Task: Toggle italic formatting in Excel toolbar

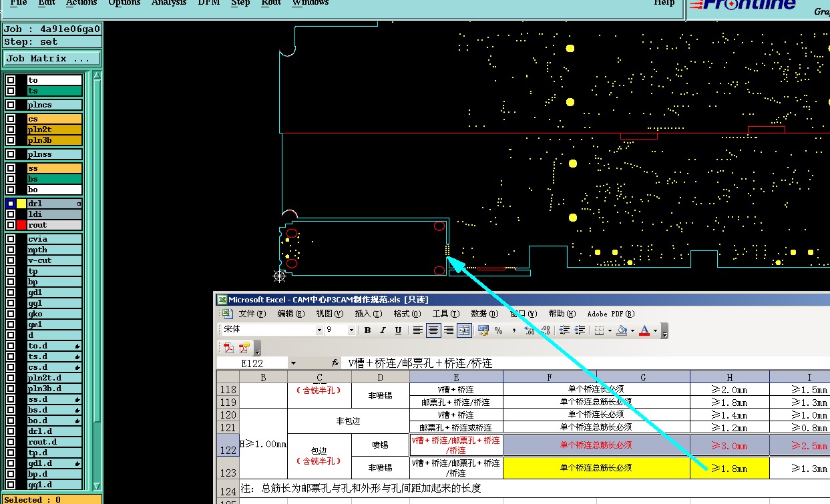Action: [x=383, y=330]
